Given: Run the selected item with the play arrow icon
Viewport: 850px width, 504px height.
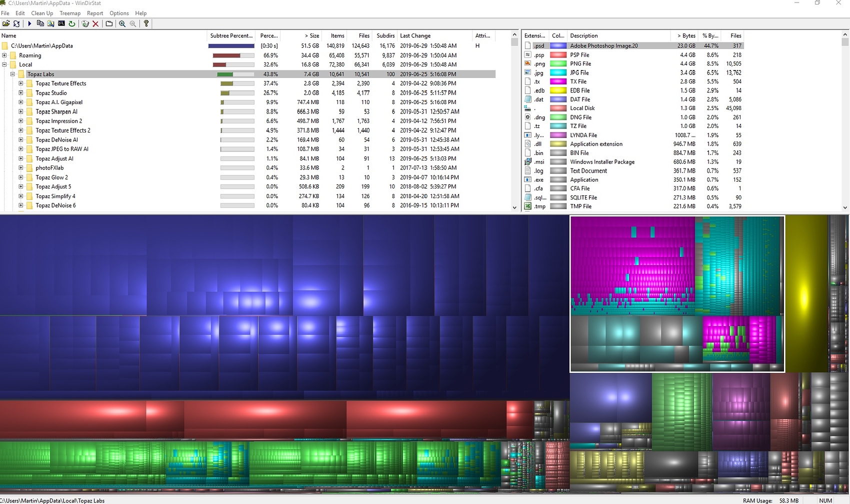Looking at the screenshot, I should click(29, 23).
